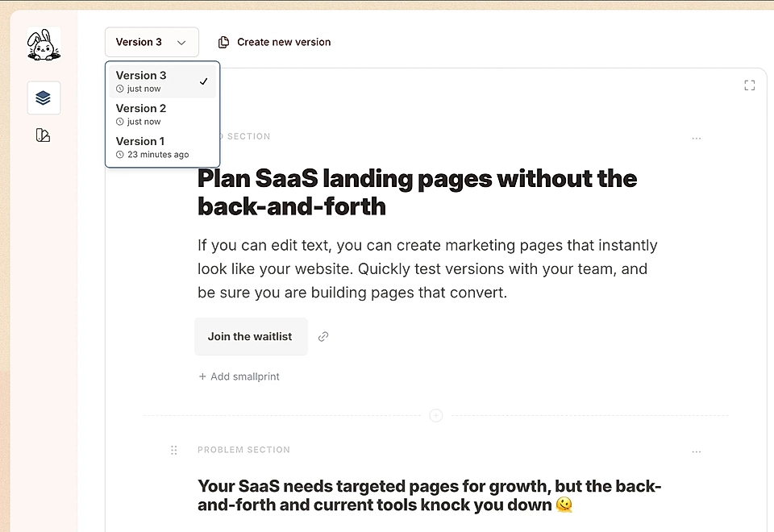This screenshot has width=774, height=532.
Task: Click the fullscreen expand icon at top right
Action: 749,84
